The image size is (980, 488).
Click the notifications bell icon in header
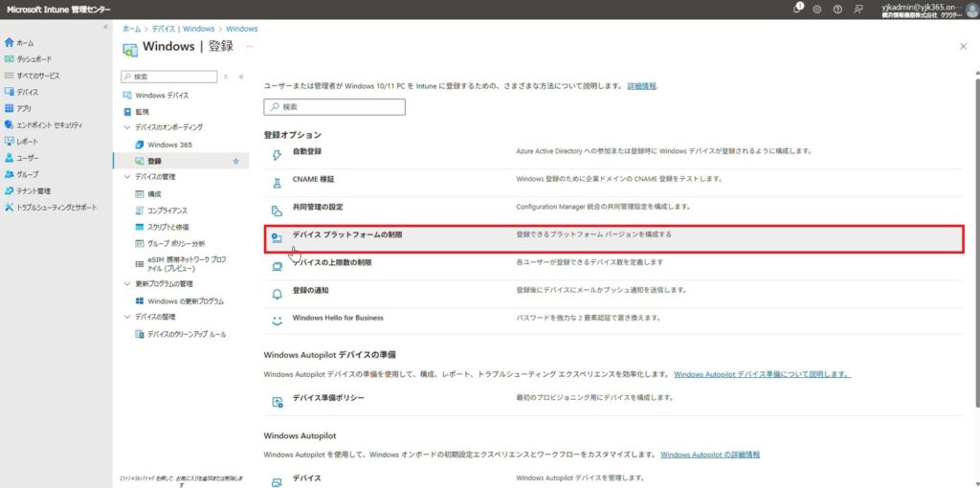(x=798, y=9)
